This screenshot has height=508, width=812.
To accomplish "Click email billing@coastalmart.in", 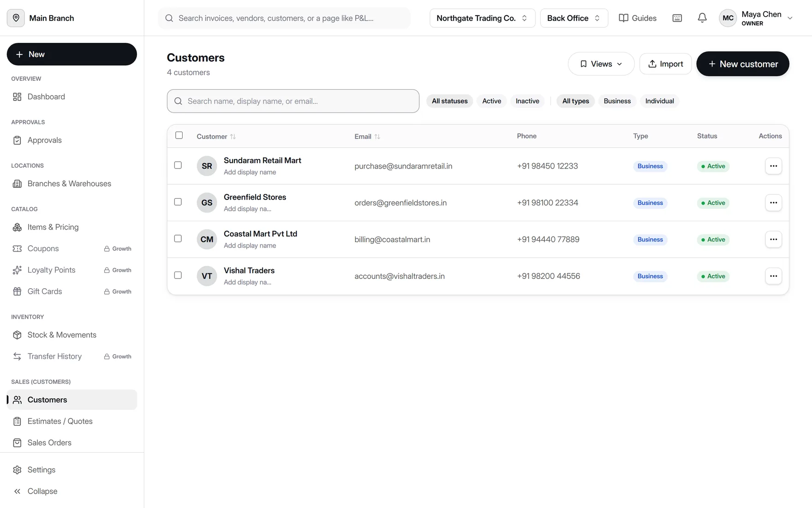I will (x=392, y=239).
